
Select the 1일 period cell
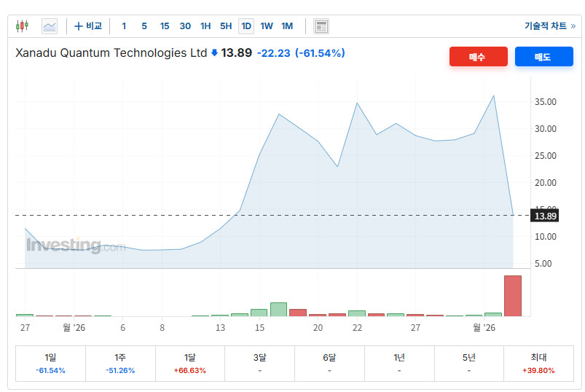click(50, 364)
